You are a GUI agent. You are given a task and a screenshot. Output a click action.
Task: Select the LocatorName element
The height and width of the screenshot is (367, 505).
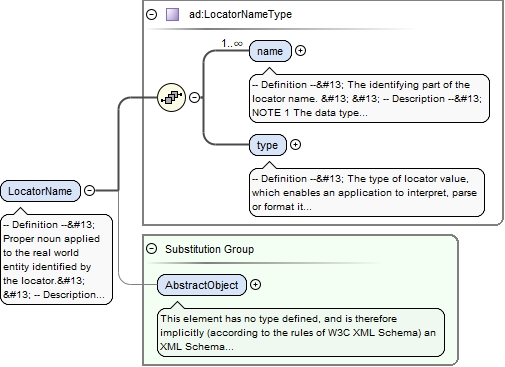coord(40,191)
